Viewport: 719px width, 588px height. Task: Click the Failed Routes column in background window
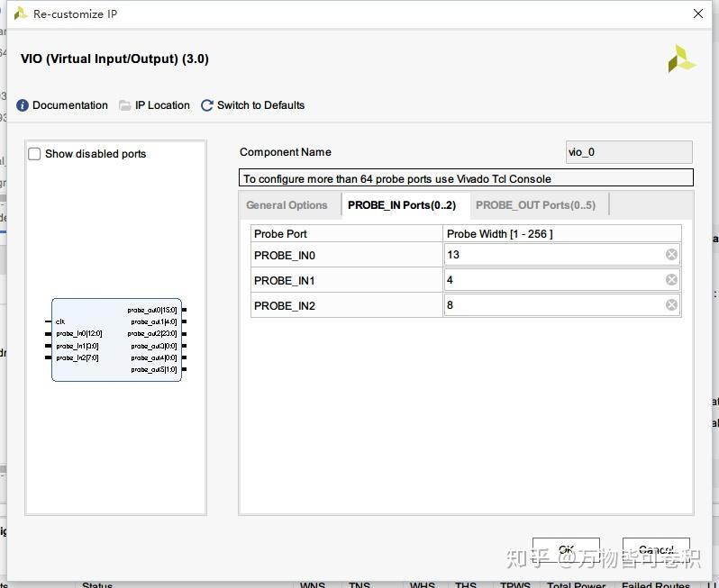click(656, 585)
